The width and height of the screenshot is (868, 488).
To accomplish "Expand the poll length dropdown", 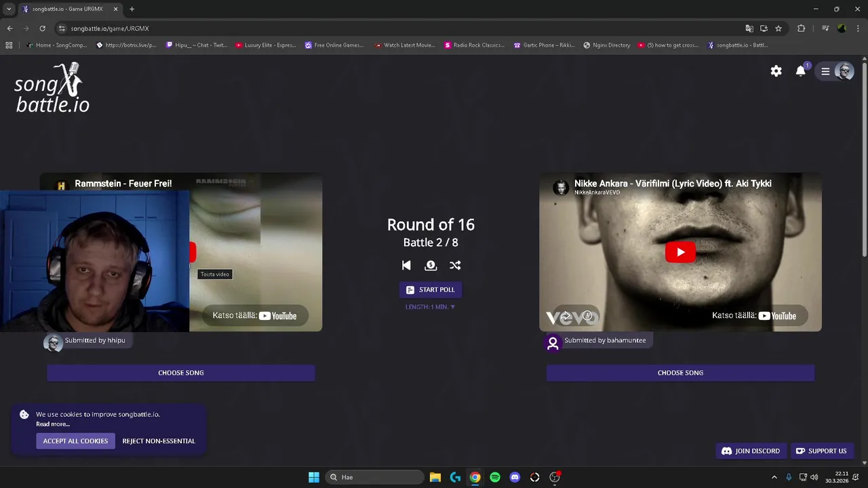I will point(431,307).
